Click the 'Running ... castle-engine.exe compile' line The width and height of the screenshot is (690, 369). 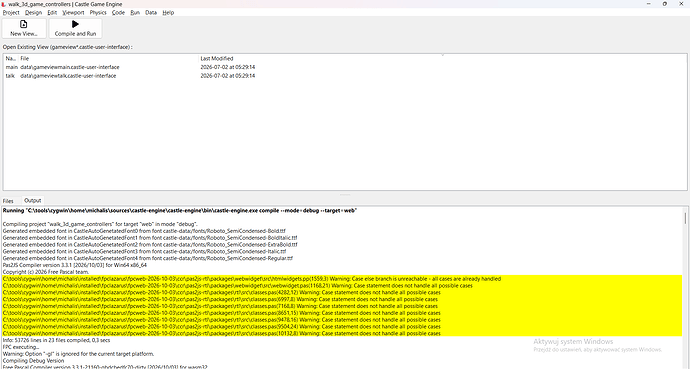point(180,211)
